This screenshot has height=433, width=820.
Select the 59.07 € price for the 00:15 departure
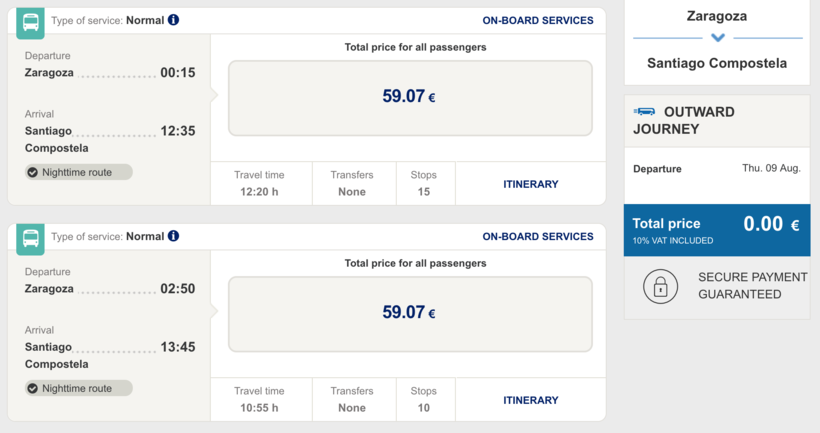tap(410, 97)
